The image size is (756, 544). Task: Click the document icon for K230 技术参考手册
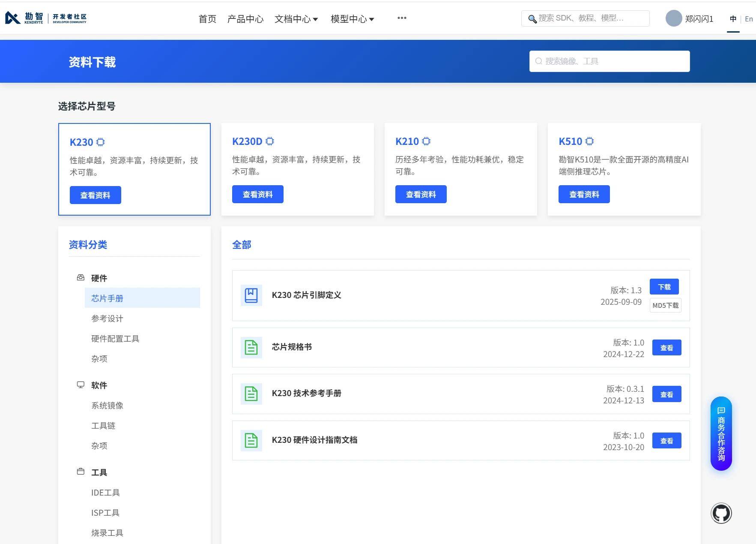pyautogui.click(x=251, y=394)
